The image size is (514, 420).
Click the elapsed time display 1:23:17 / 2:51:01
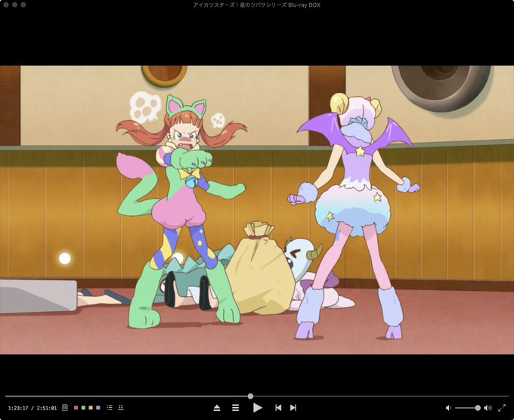(x=33, y=408)
